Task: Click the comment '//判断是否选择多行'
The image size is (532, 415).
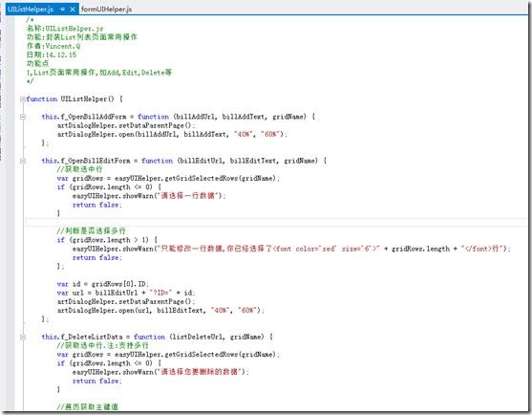Action: point(92,231)
